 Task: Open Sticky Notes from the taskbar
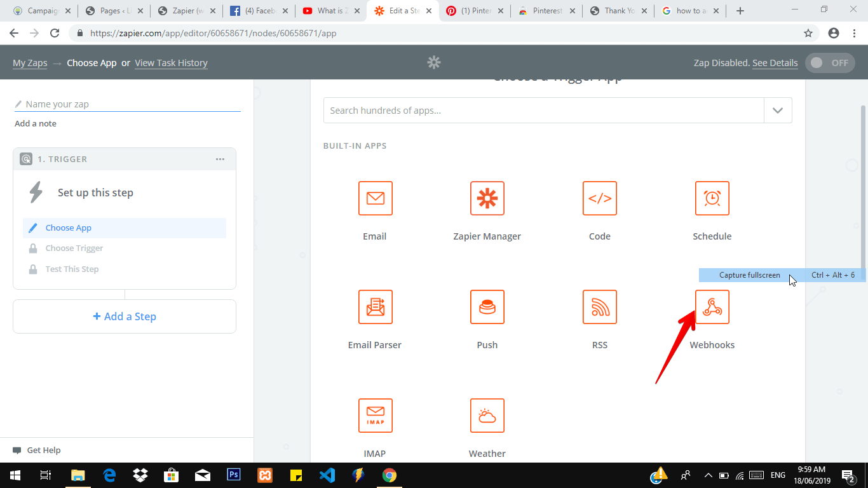(296, 475)
